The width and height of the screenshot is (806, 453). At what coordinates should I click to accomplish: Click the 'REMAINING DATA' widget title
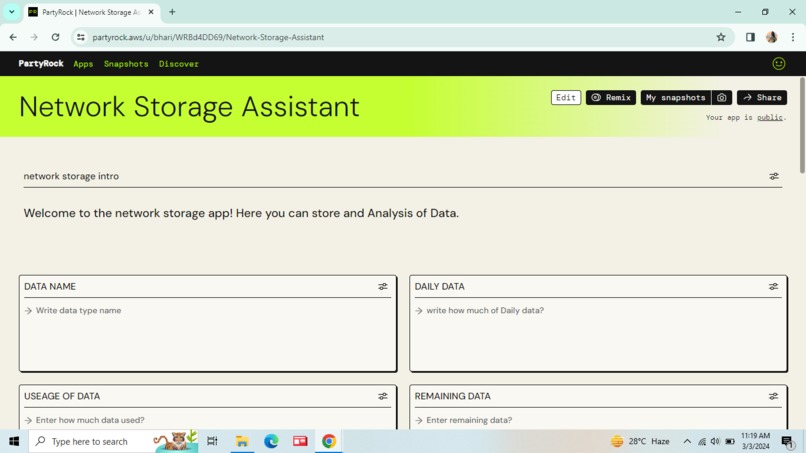(x=452, y=396)
